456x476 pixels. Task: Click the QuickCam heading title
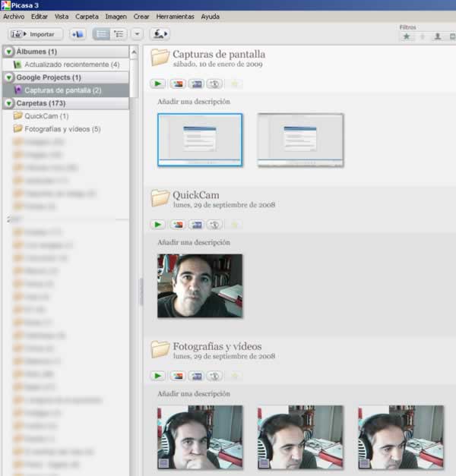(196, 195)
